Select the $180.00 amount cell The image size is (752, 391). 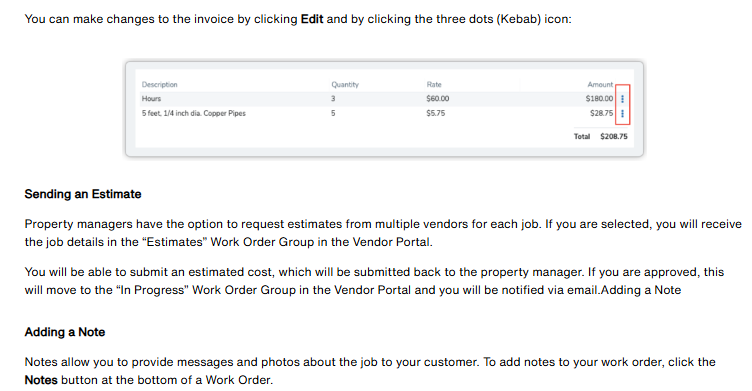(x=599, y=98)
